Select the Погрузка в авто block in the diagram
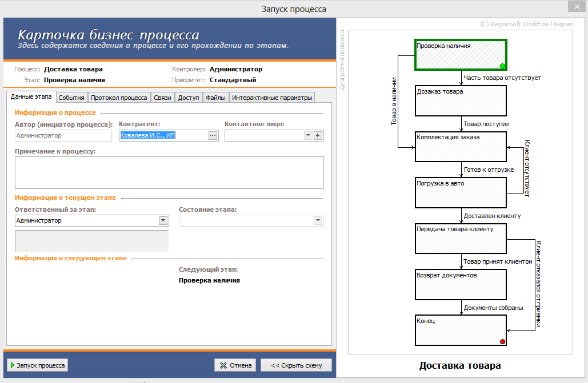Screen dimensions: 588x383 461,192
